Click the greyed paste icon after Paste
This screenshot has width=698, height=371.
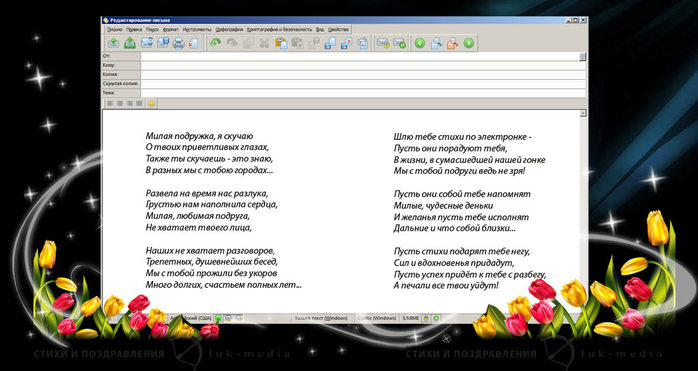pyautogui.click(x=297, y=43)
